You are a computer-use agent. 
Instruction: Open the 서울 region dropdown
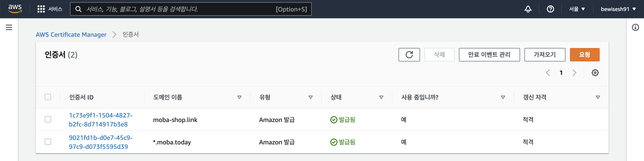coord(577,9)
